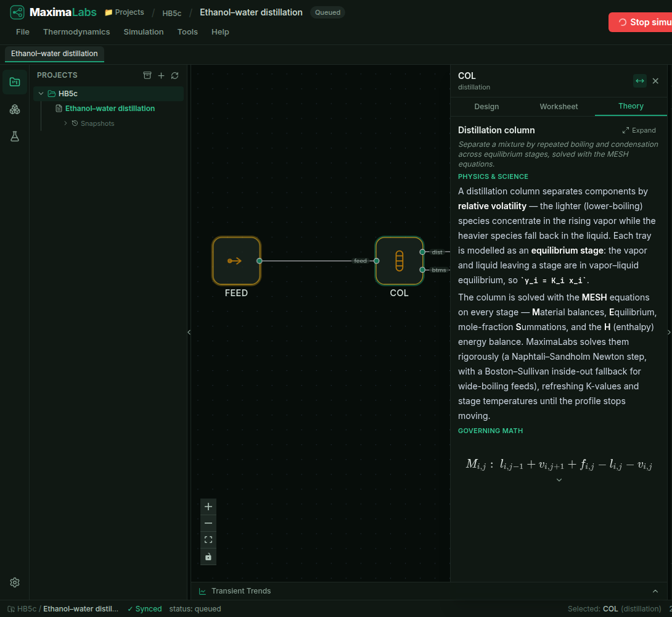This screenshot has height=617, width=672.
Task: Collapse the right panel edge handle
Action: [669, 333]
